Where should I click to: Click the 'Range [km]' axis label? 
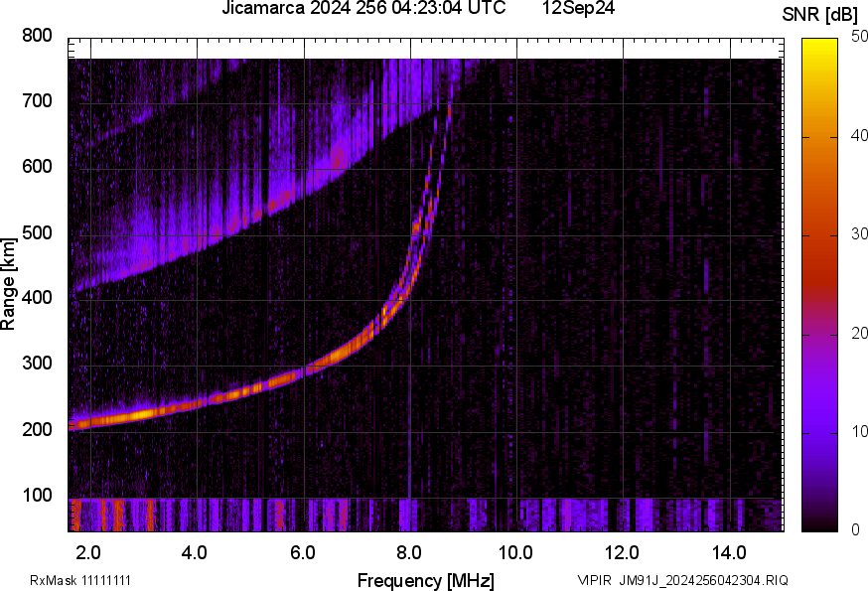point(8,284)
